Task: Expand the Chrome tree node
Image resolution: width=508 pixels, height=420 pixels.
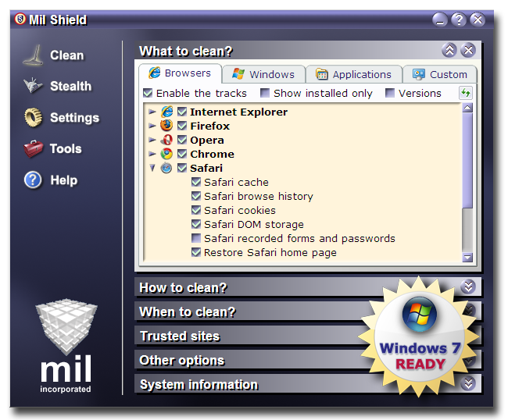Action: pos(152,154)
